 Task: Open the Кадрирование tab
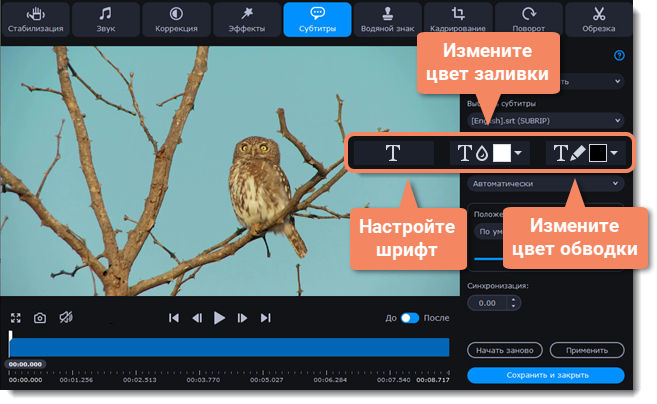(458, 20)
